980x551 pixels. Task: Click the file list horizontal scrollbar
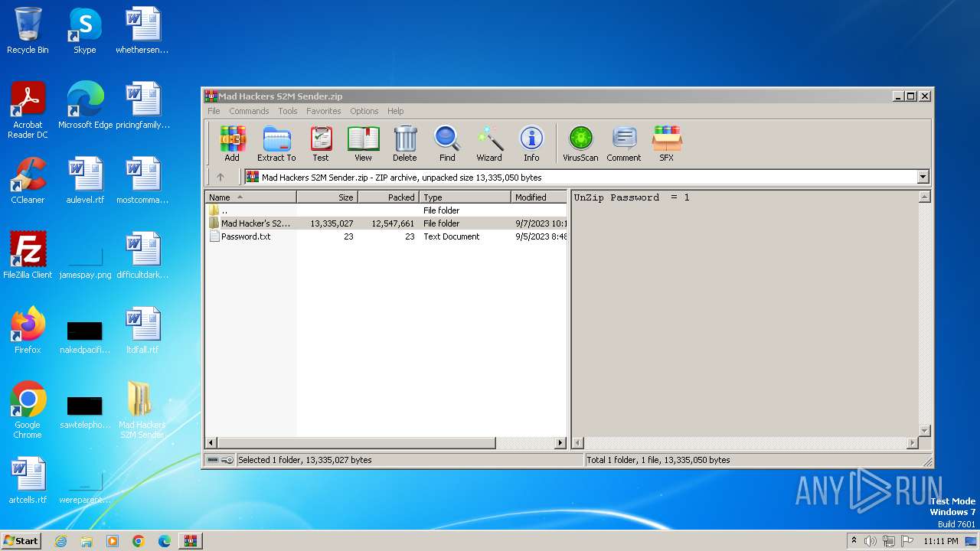pos(357,443)
